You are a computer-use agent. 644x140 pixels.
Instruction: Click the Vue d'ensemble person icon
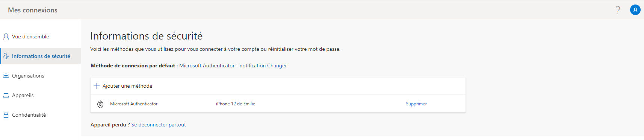click(6, 37)
